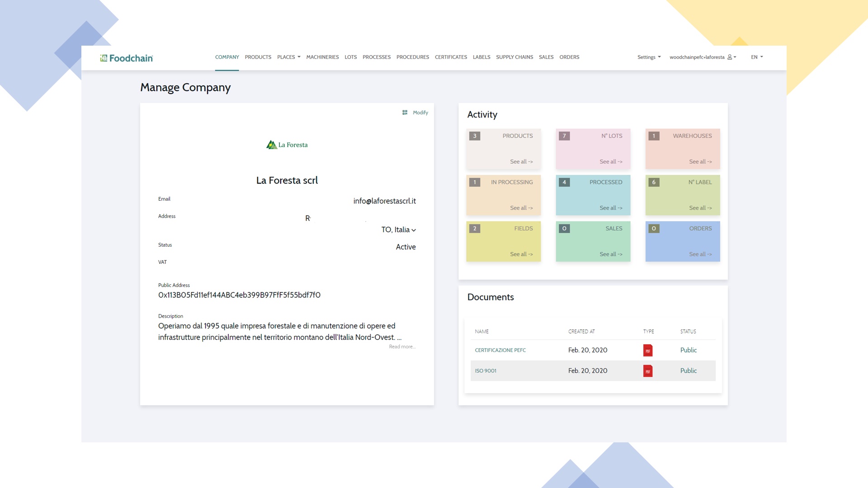Image resolution: width=868 pixels, height=488 pixels.
Task: Select the Company tab
Action: click(227, 57)
